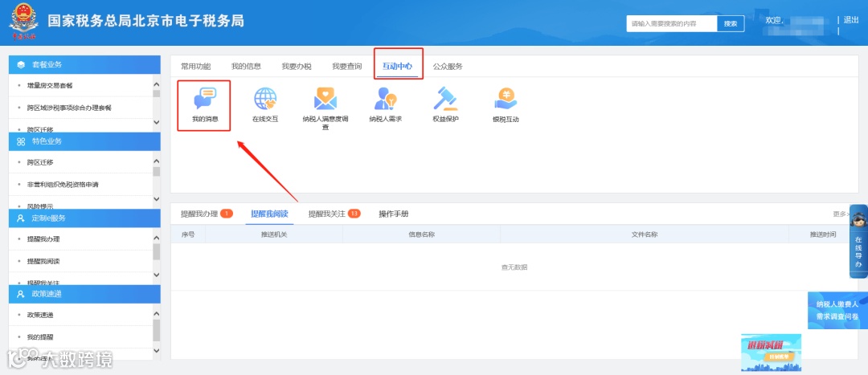Click the 政策速递 list scrollbar thumb
Image resolution: width=868 pixels, height=375 pixels.
click(156, 330)
